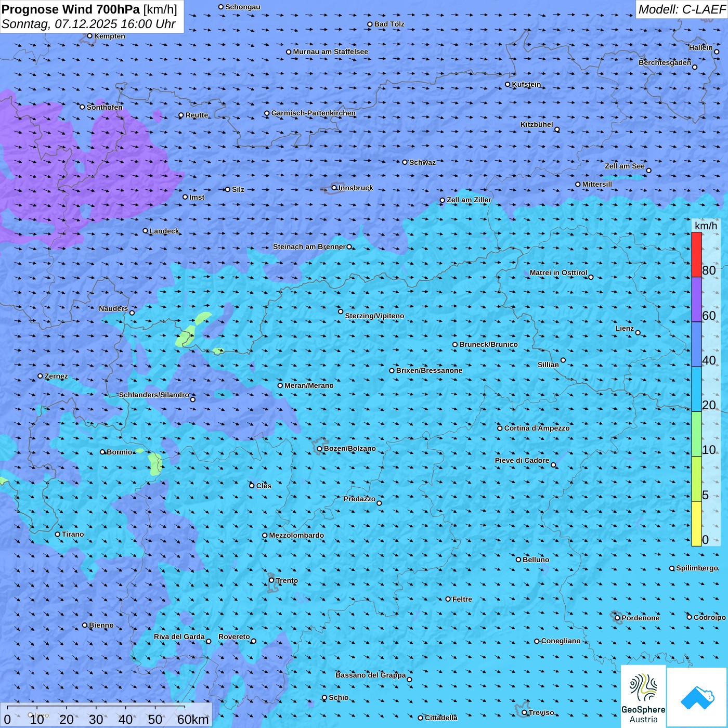Click the Meran/Merano location dot
Viewport: 728px width, 728px height.
click(x=280, y=385)
